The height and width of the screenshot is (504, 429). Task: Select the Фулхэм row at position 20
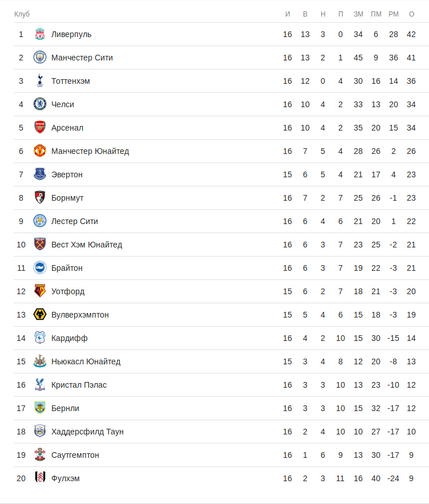(66, 478)
